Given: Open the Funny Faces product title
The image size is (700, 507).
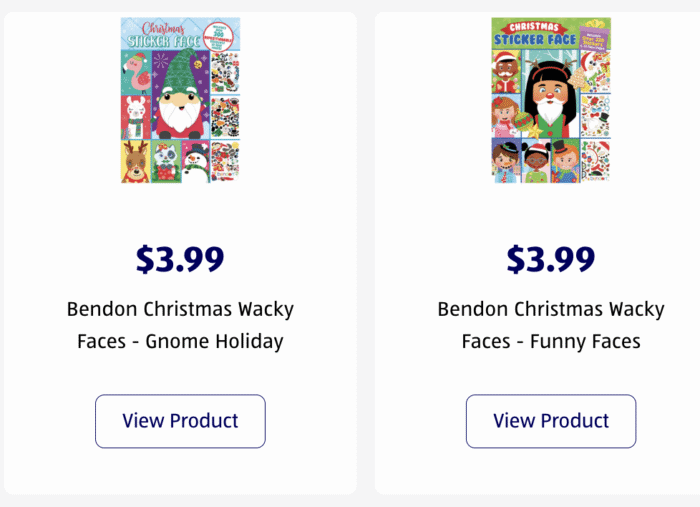Looking at the screenshot, I should [x=551, y=325].
